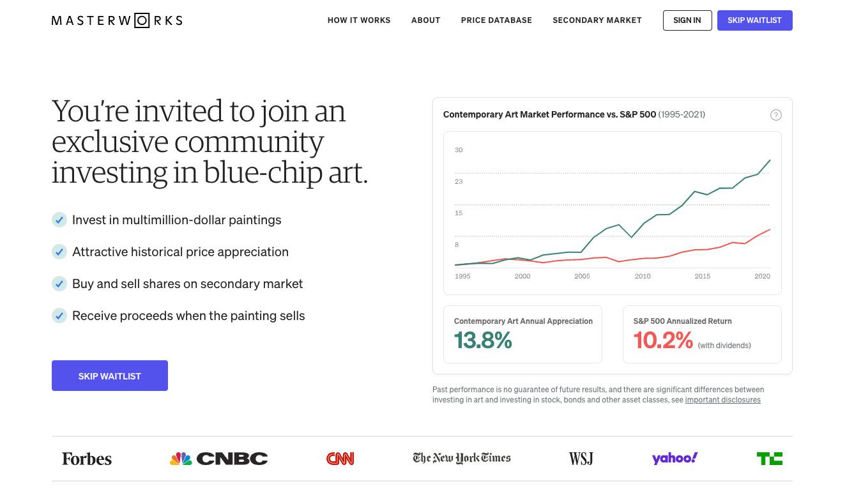Click the large Skip Waitlist button below the bullets
The height and width of the screenshot is (504, 854).
110,376
